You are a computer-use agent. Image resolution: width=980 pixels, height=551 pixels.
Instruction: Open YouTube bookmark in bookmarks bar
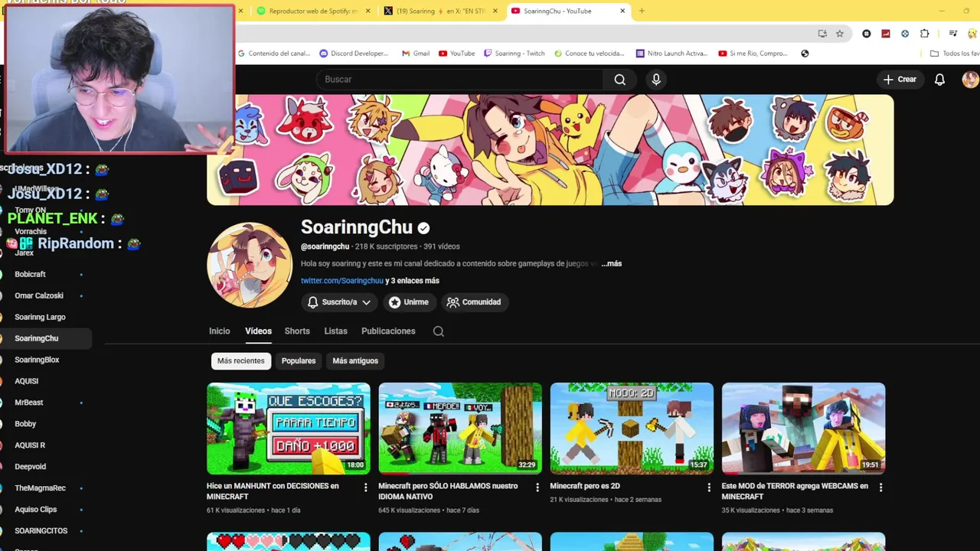[456, 54]
